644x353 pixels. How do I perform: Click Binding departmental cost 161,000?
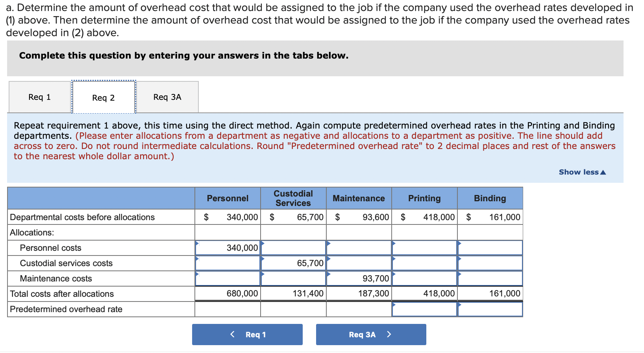pos(505,217)
